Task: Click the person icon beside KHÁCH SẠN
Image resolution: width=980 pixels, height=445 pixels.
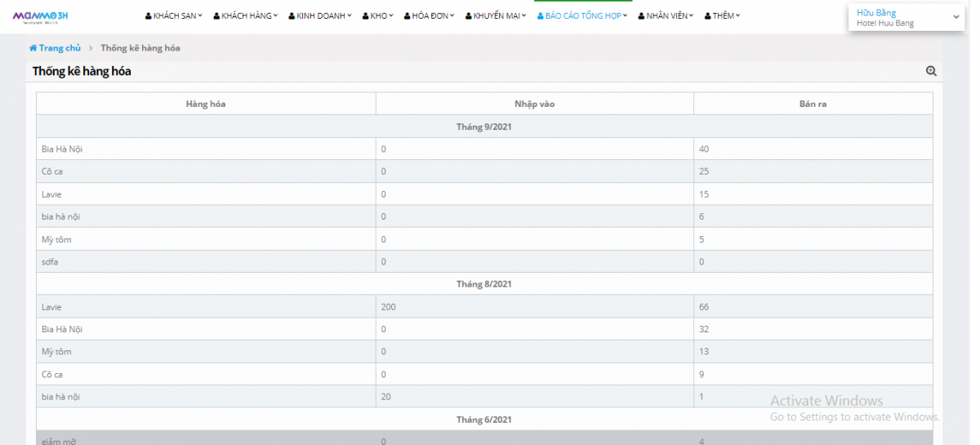Action: (x=149, y=16)
